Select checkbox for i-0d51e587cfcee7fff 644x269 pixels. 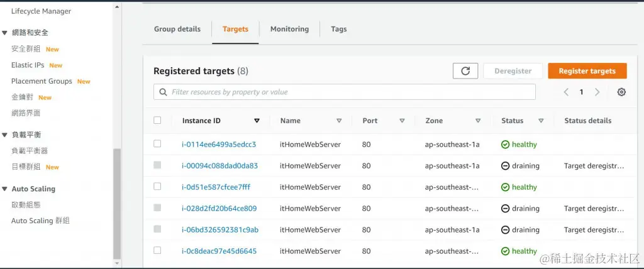(x=157, y=187)
